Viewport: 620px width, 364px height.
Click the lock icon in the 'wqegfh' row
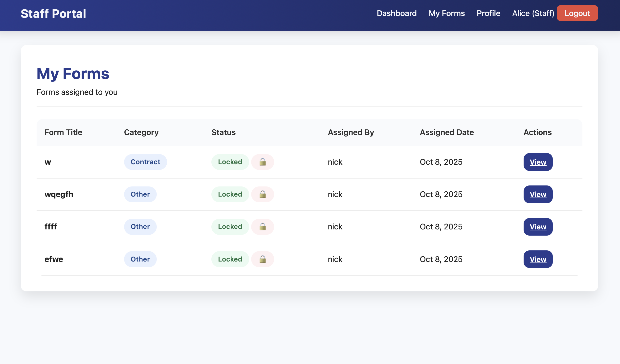263,194
